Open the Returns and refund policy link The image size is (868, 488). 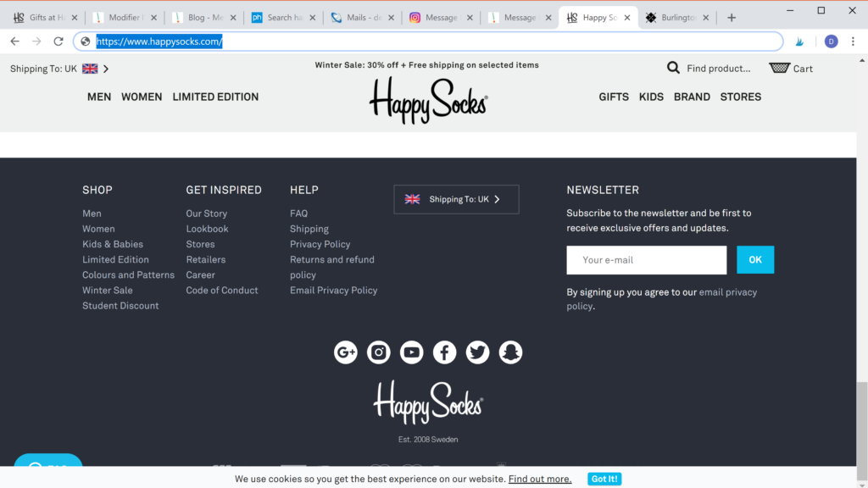[332, 267]
